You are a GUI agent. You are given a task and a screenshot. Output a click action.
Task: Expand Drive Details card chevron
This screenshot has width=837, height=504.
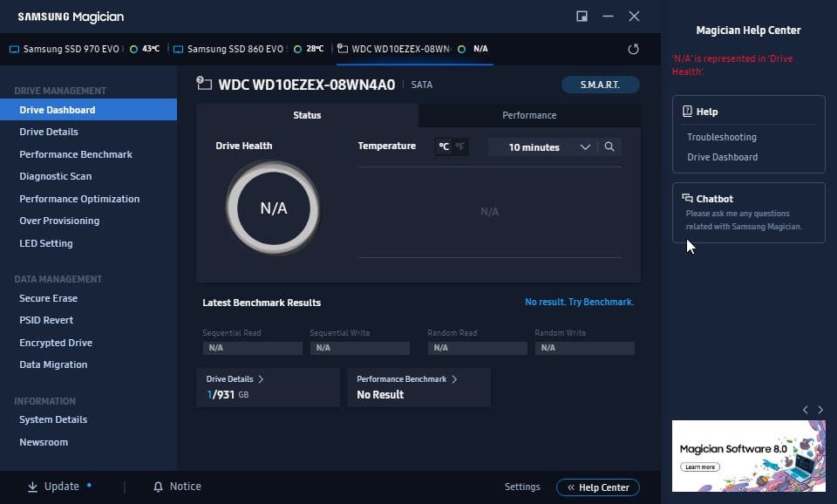click(x=261, y=379)
